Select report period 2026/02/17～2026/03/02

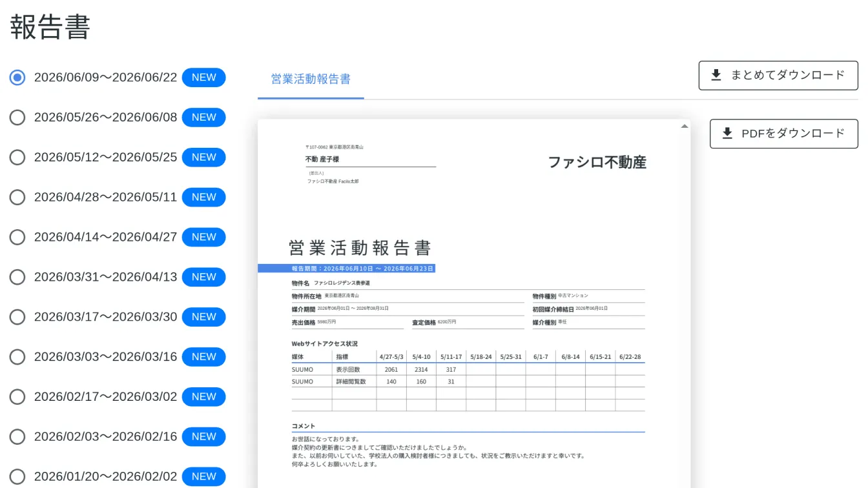point(17,396)
